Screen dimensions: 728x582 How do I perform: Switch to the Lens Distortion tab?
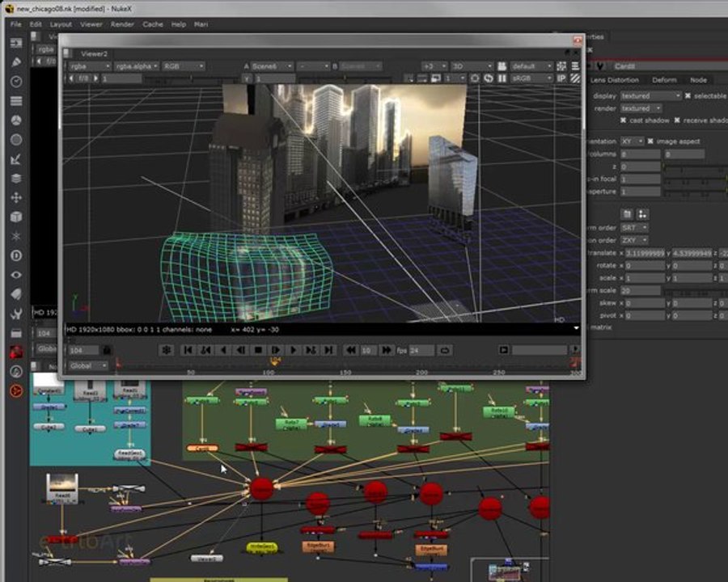[614, 80]
